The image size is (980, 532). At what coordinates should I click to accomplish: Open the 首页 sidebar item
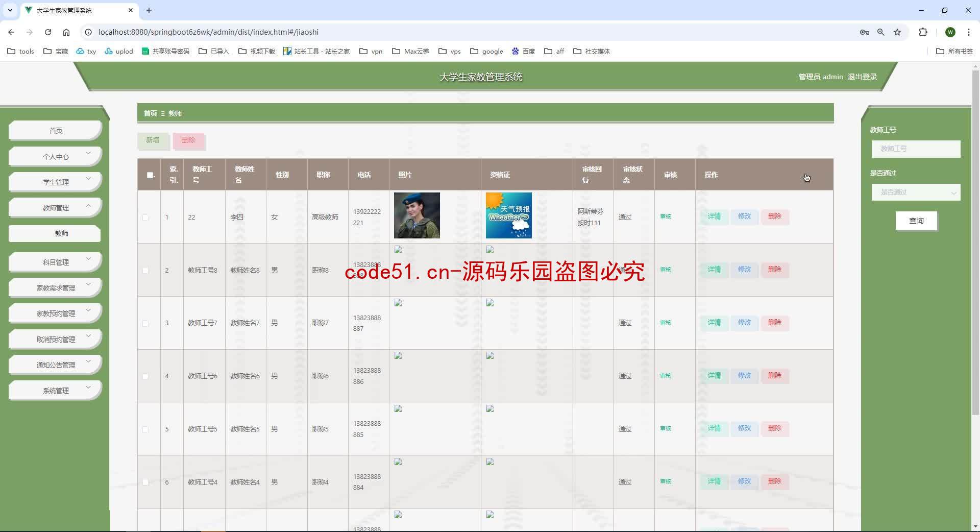coord(55,130)
